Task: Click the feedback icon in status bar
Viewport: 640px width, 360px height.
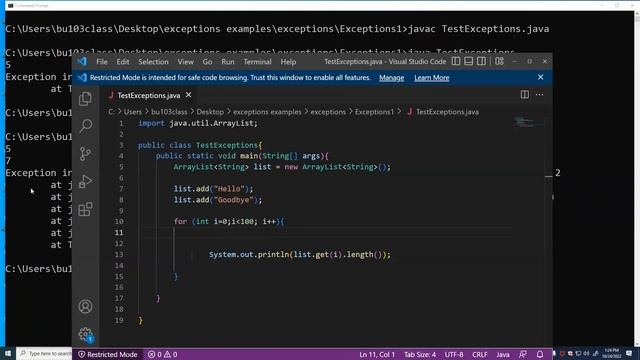Action: pos(522,354)
